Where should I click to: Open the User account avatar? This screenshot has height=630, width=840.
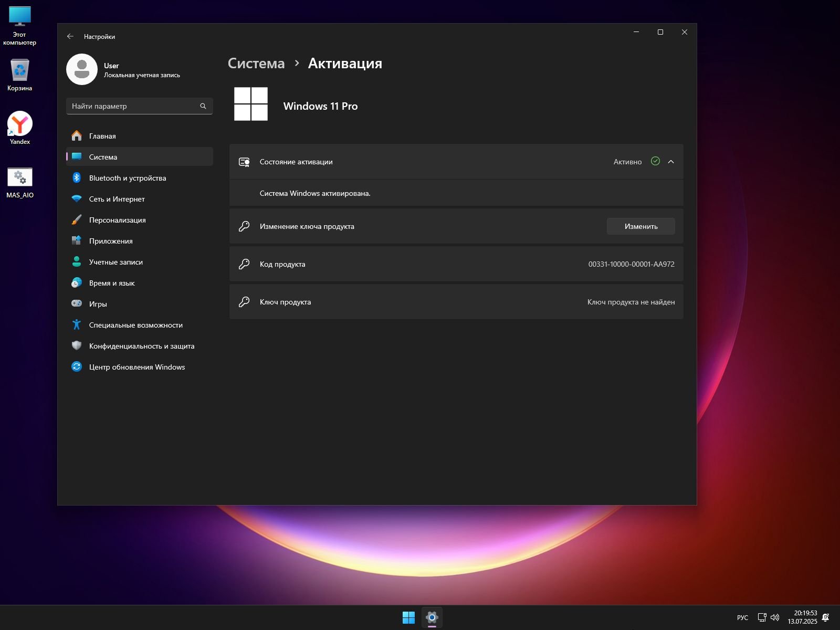click(x=82, y=69)
